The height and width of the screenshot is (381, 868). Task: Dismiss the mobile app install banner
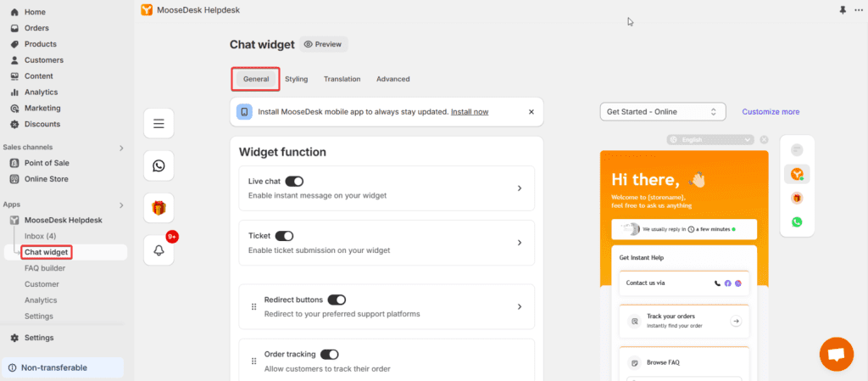tap(531, 112)
